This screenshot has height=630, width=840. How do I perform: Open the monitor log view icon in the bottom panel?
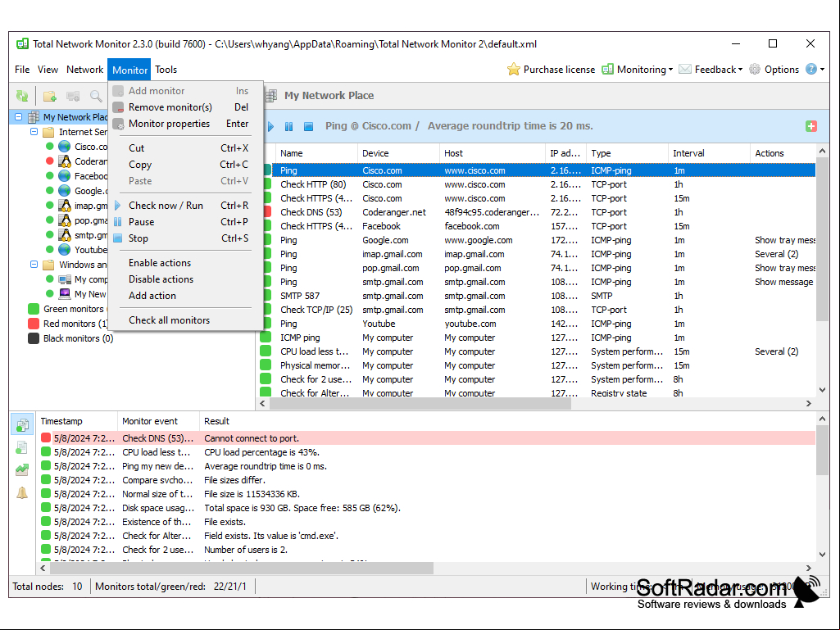coord(22,425)
